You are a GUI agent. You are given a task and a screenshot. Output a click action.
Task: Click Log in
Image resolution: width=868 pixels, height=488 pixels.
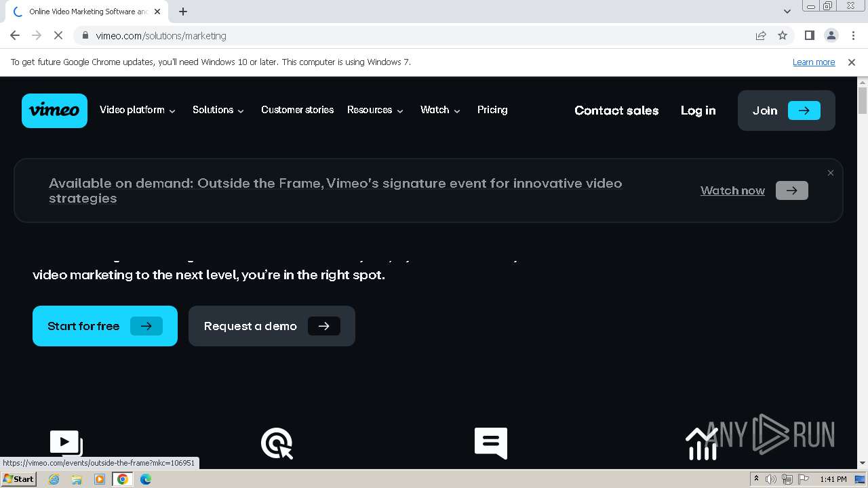tap(698, 110)
